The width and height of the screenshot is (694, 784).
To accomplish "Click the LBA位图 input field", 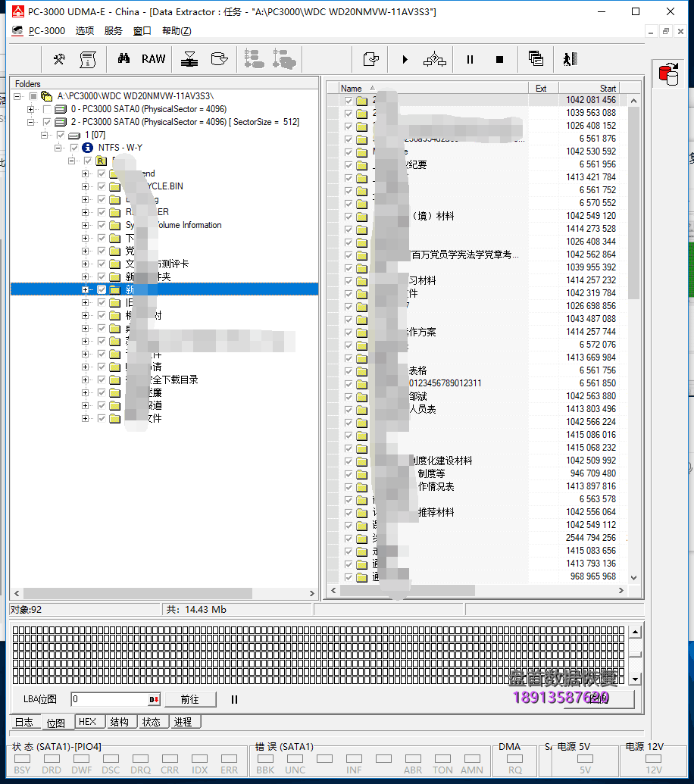I will (x=110, y=699).
